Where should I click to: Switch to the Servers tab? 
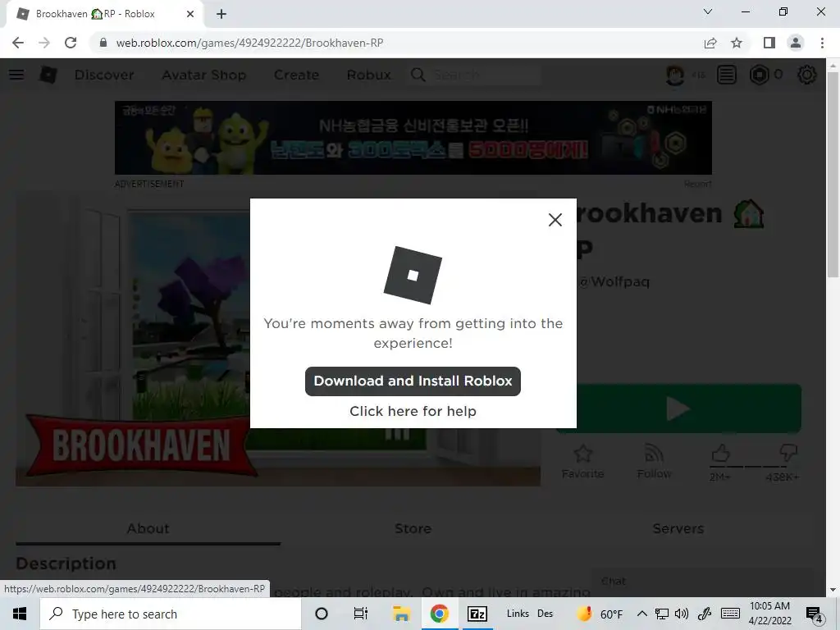(678, 529)
